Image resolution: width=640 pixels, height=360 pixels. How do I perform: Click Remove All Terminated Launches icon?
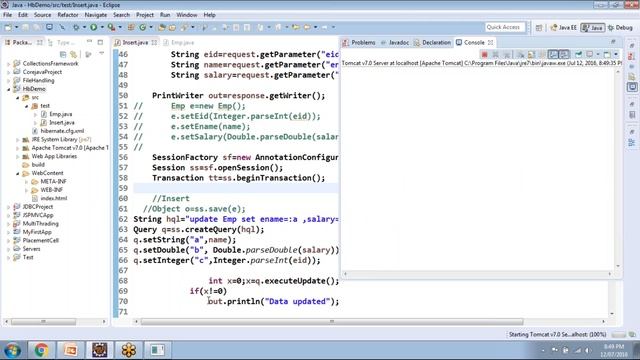click(x=507, y=55)
